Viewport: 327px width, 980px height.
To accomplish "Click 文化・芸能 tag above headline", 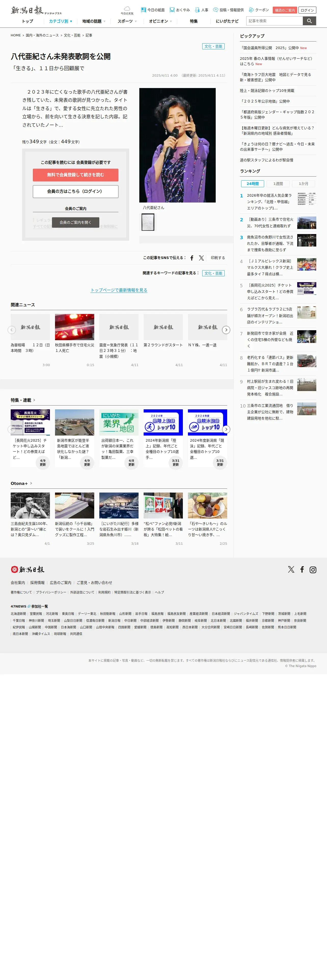I will [213, 46].
